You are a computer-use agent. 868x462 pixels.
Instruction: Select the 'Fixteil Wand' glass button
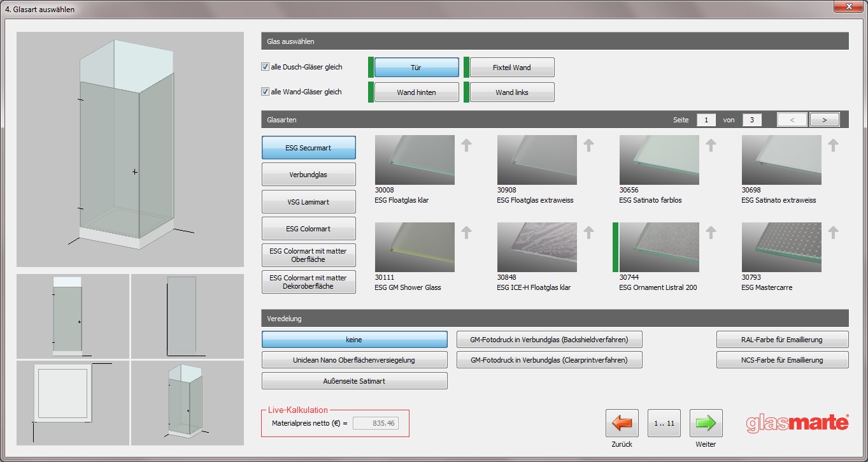click(x=511, y=68)
